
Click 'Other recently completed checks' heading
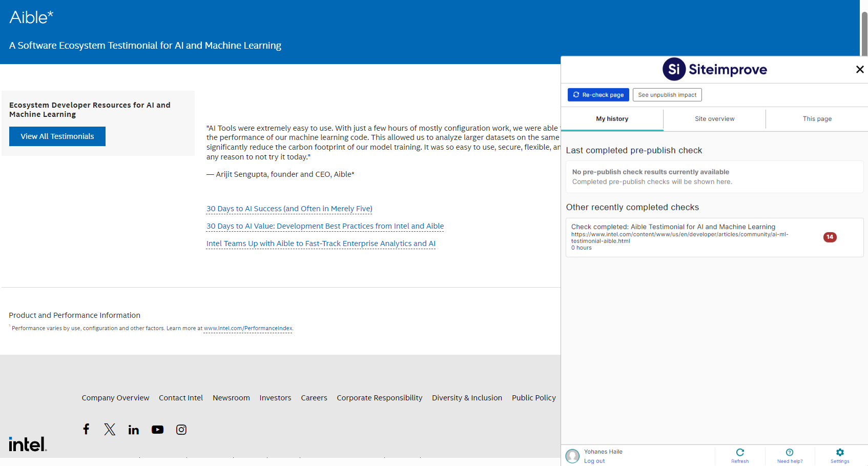pos(632,207)
